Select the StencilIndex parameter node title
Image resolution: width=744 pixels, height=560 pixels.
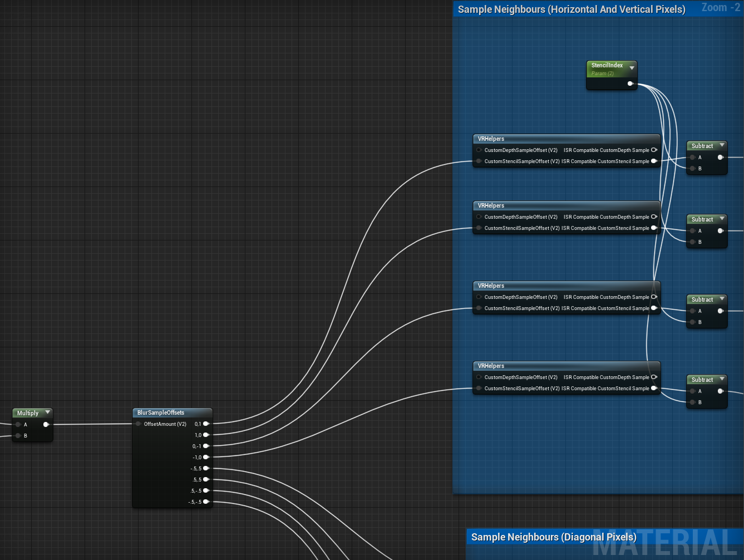(x=607, y=66)
